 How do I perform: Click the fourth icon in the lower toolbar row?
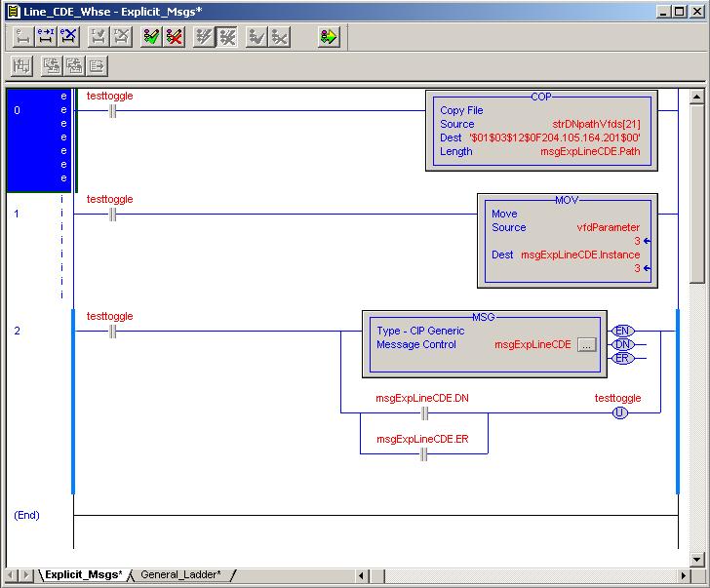(97, 66)
